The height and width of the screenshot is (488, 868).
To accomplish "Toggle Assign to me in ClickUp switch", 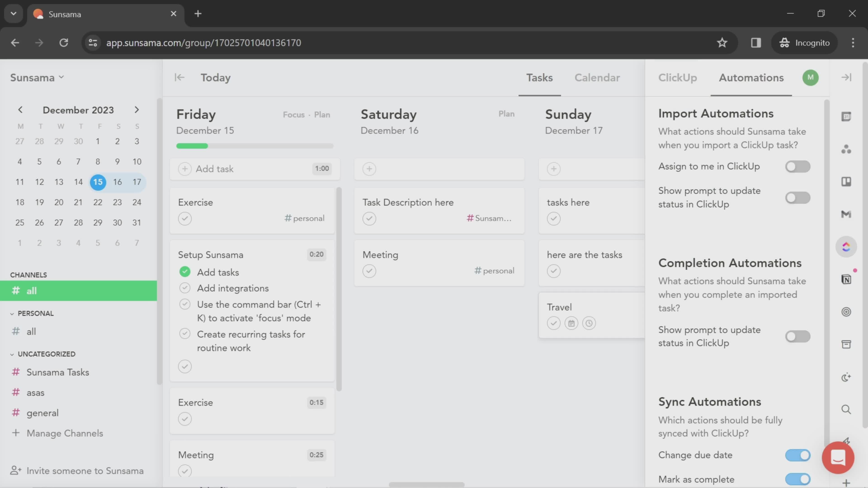I will [x=798, y=166].
